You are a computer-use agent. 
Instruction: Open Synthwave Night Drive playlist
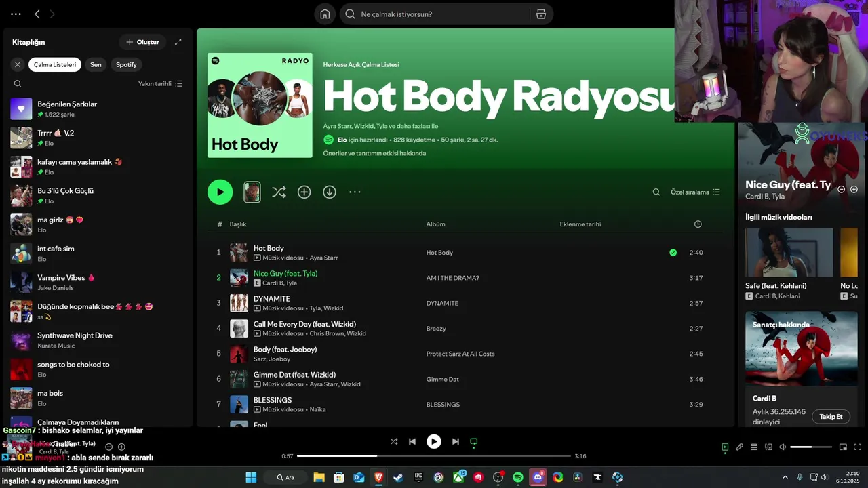pos(98,340)
